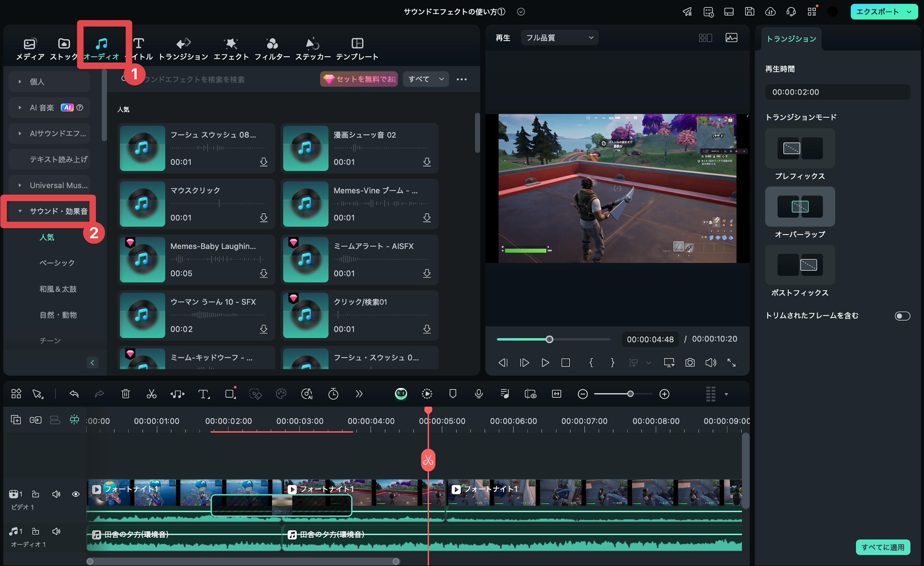
Task: Hide ビデオ 1 track with eye icon
Action: click(75, 494)
